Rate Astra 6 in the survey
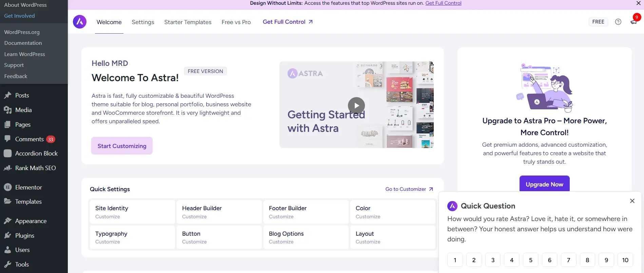The height and width of the screenshot is (273, 644). point(550,260)
